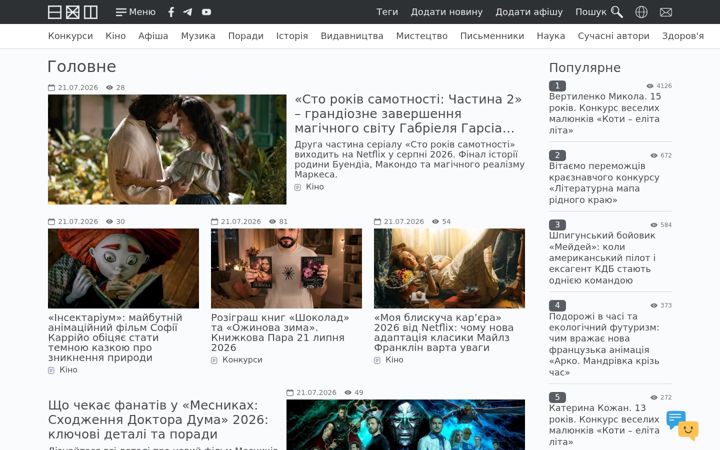Select the vertical columns layout icon
720x450 pixels.
[90, 12]
